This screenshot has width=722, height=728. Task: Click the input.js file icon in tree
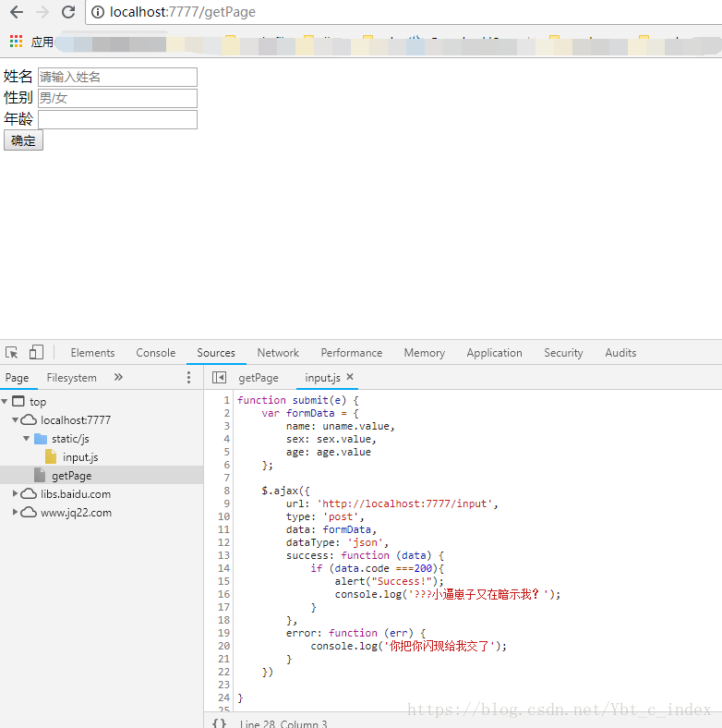(51, 457)
